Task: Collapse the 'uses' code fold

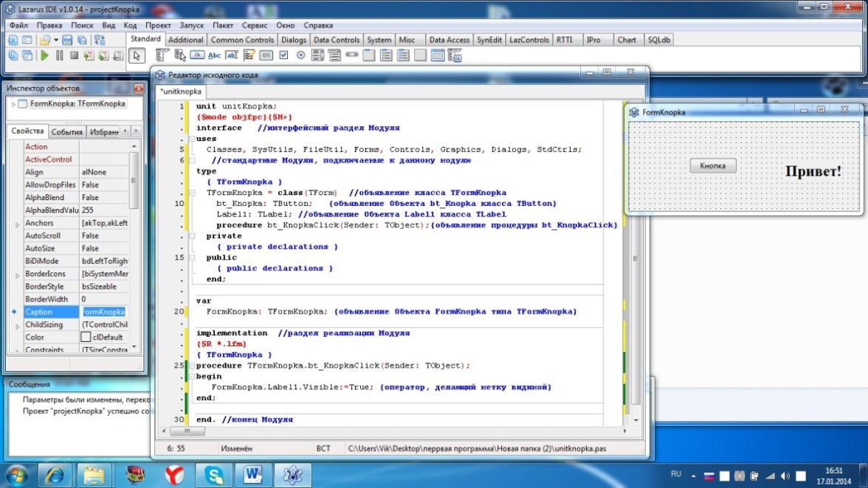Action: pos(192,139)
